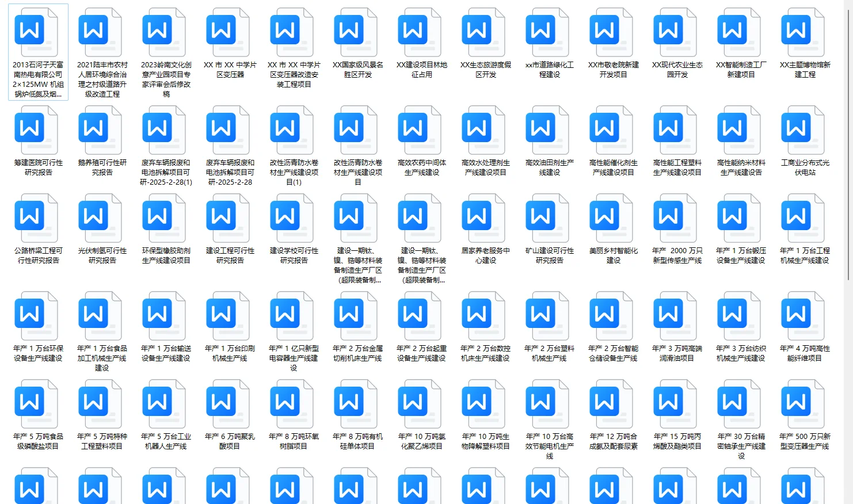Click the vertical scrollbar thumb of the file list

[x=849, y=144]
